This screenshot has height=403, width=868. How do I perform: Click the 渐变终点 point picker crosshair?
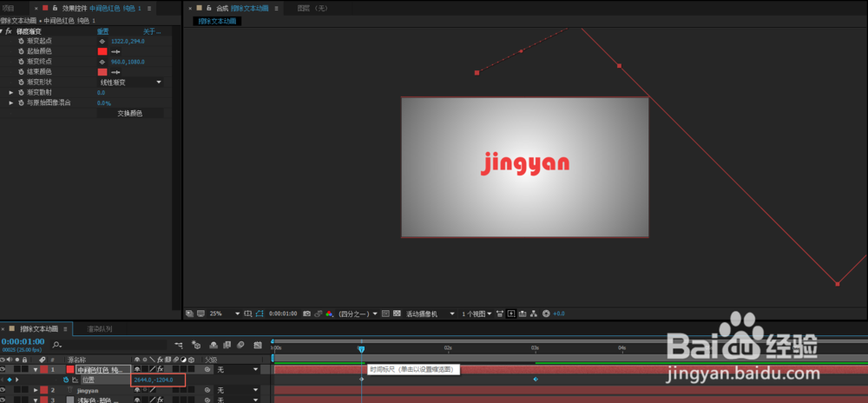coord(102,62)
